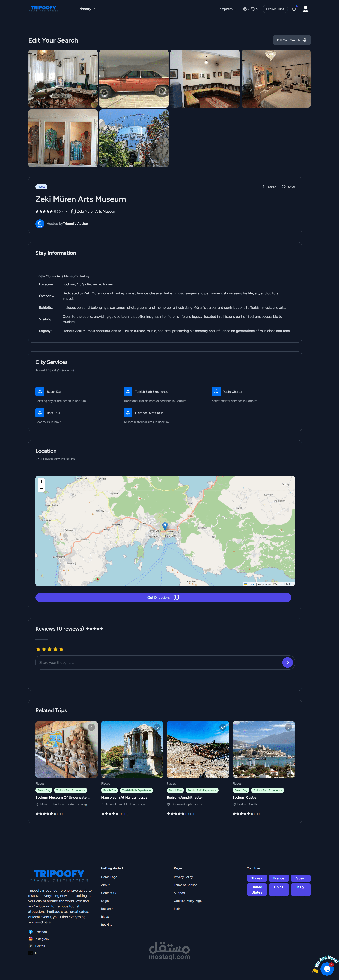Favorite the Bodrum Amphitheater card heart
This screenshot has height=980, width=339.
223,727
